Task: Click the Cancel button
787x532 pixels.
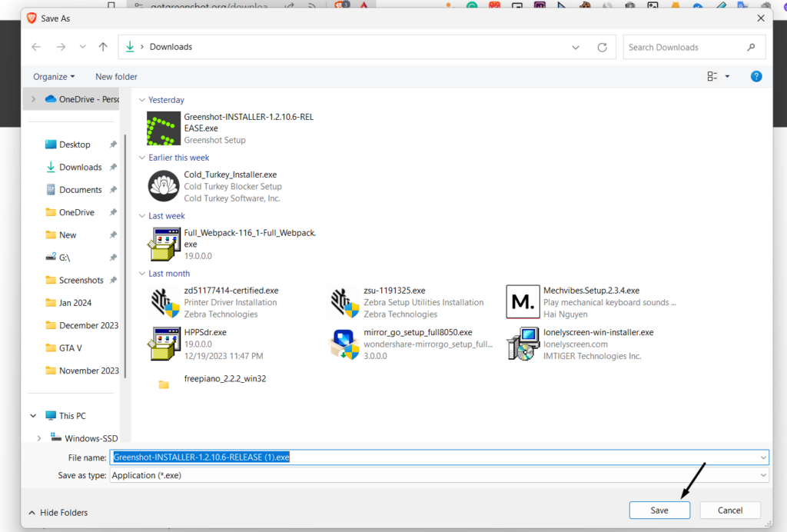Action: pos(729,510)
